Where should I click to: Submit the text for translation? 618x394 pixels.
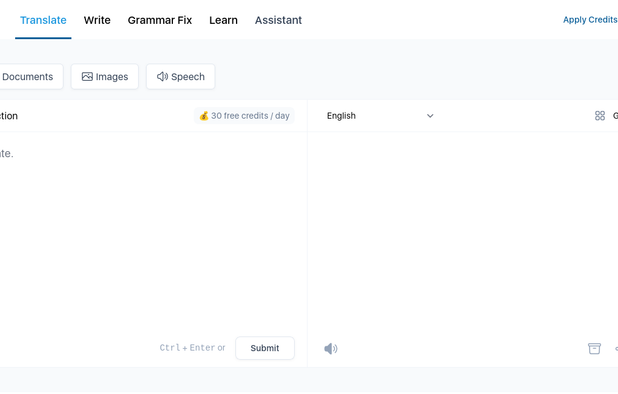(x=265, y=348)
